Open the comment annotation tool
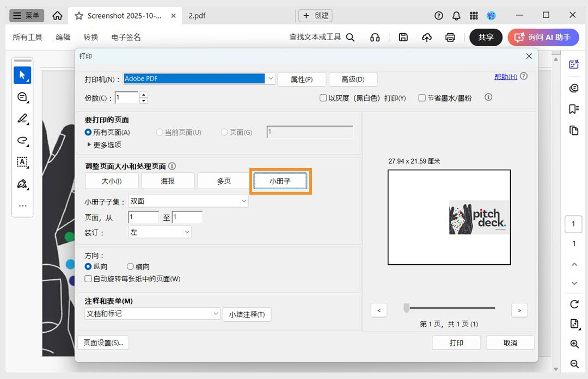 click(22, 97)
